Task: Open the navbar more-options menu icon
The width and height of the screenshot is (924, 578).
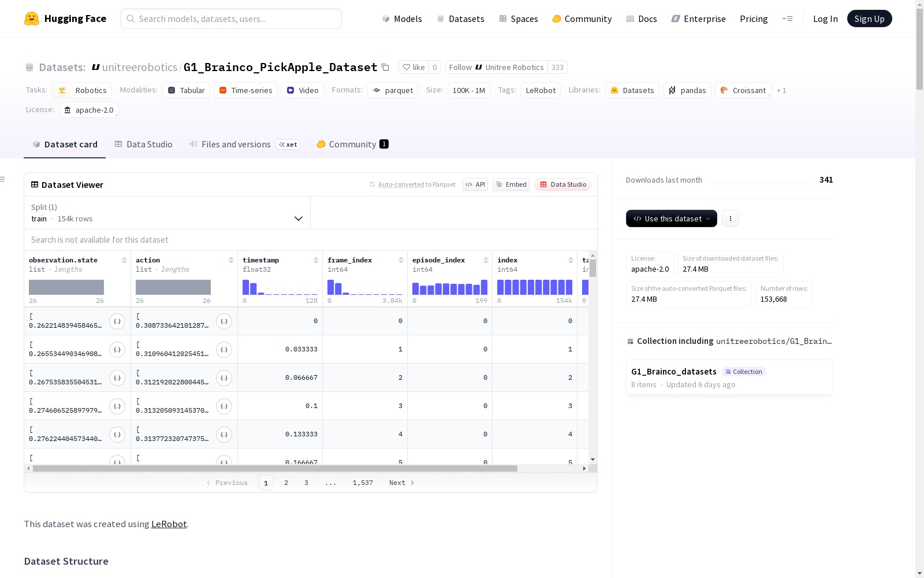Action: click(x=787, y=18)
